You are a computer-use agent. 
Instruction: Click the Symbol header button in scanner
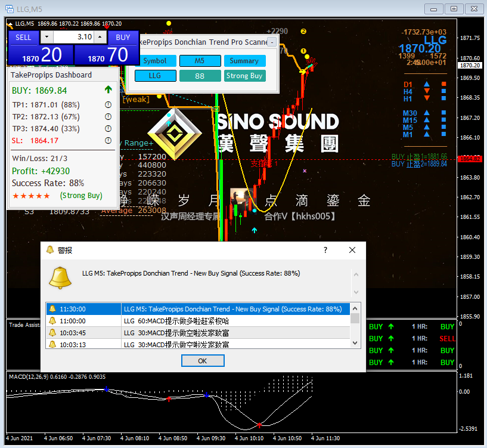pyautogui.click(x=156, y=61)
